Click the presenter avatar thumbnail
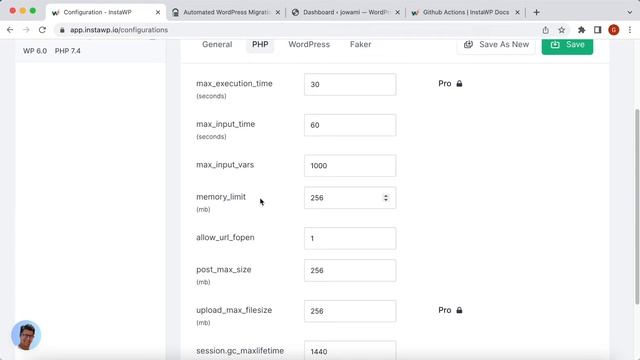640x360 pixels. (x=26, y=335)
